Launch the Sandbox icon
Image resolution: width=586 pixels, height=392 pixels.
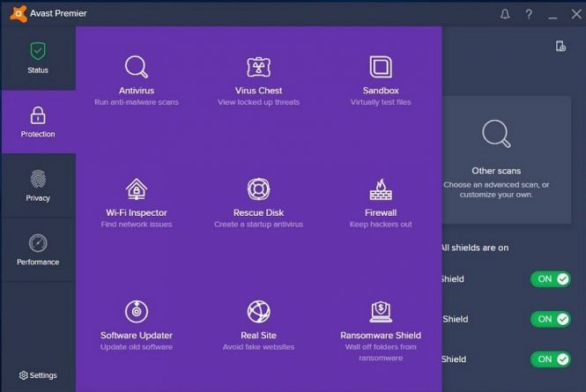[381, 67]
